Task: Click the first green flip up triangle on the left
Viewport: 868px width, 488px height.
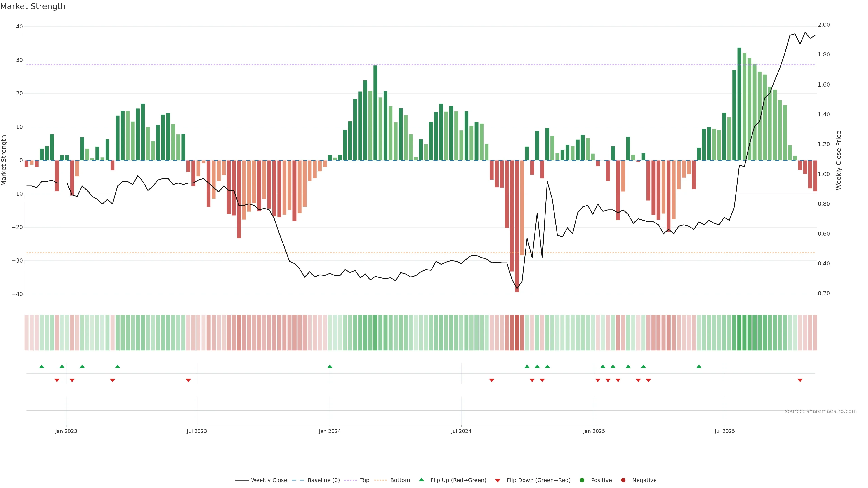Action: (x=42, y=366)
